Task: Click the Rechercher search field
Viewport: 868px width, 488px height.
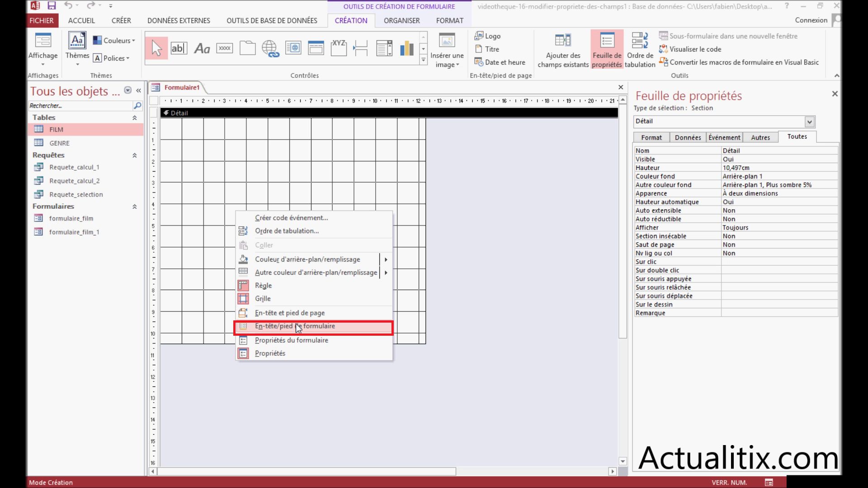Action: pyautogui.click(x=80, y=106)
